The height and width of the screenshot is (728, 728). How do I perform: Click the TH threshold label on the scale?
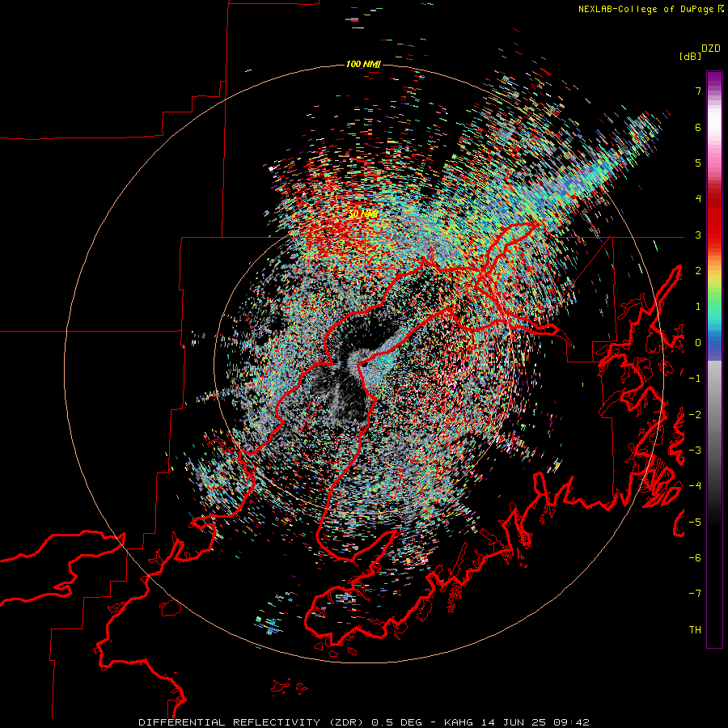[695, 630]
